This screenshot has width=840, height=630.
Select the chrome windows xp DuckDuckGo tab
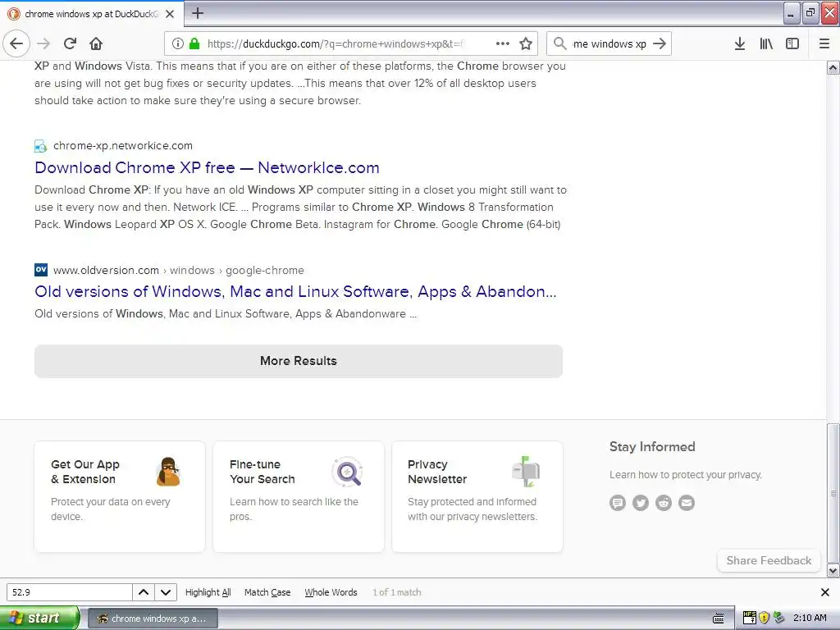[92, 14]
